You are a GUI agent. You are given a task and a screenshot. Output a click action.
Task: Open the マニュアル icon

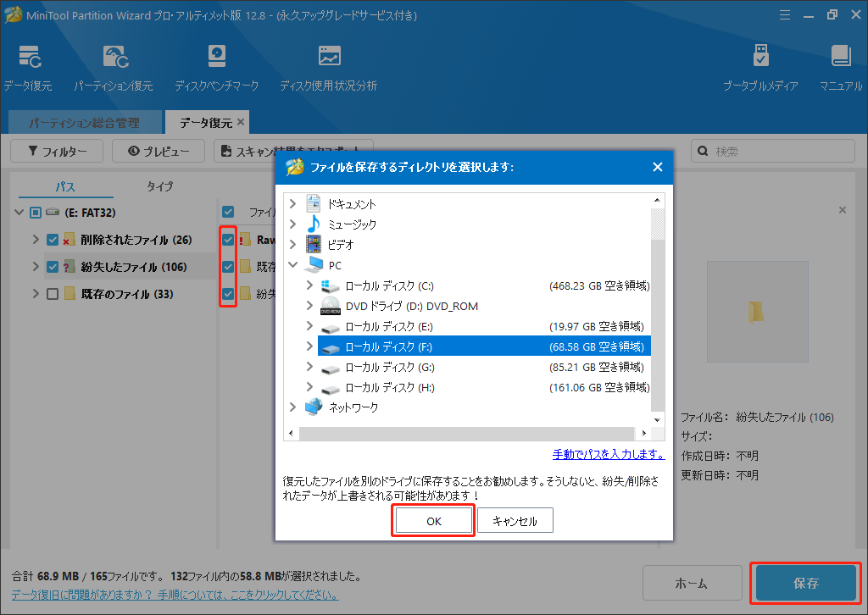pyautogui.click(x=841, y=68)
